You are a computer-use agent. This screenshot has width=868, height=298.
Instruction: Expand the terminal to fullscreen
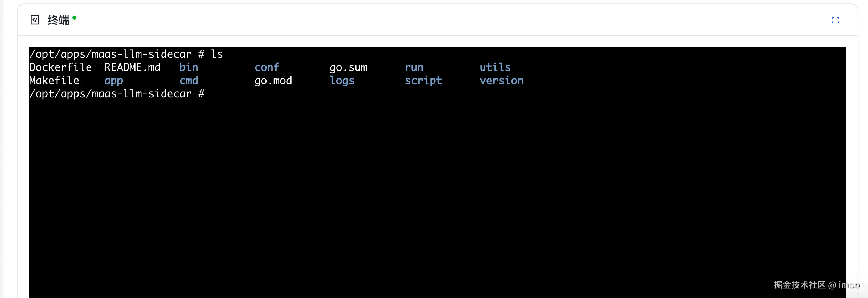click(x=835, y=20)
